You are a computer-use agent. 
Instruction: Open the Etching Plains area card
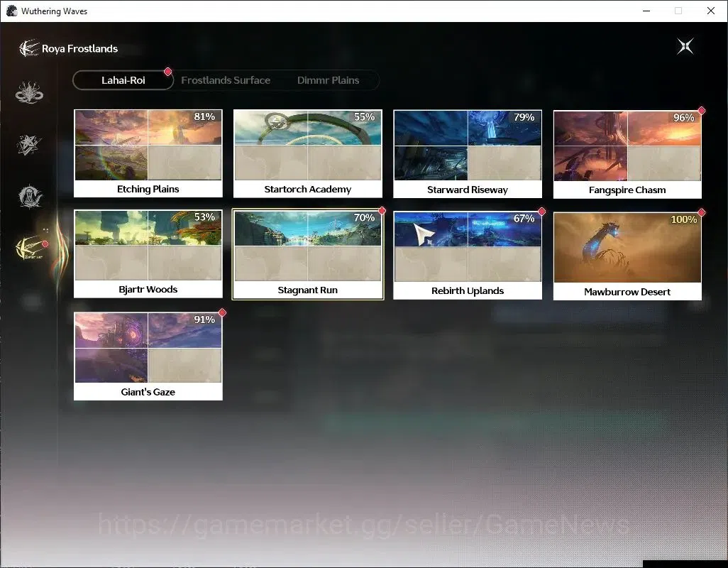click(x=148, y=153)
